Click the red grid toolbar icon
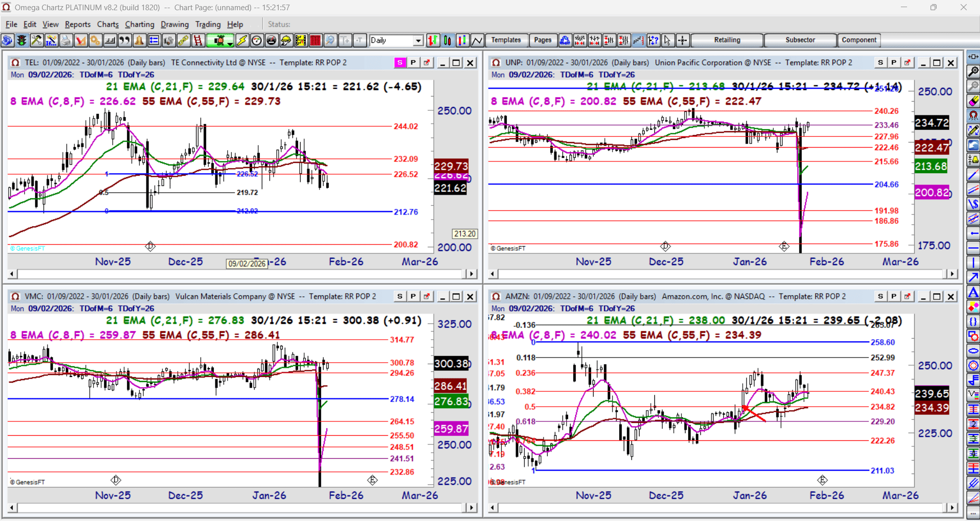 click(315, 40)
